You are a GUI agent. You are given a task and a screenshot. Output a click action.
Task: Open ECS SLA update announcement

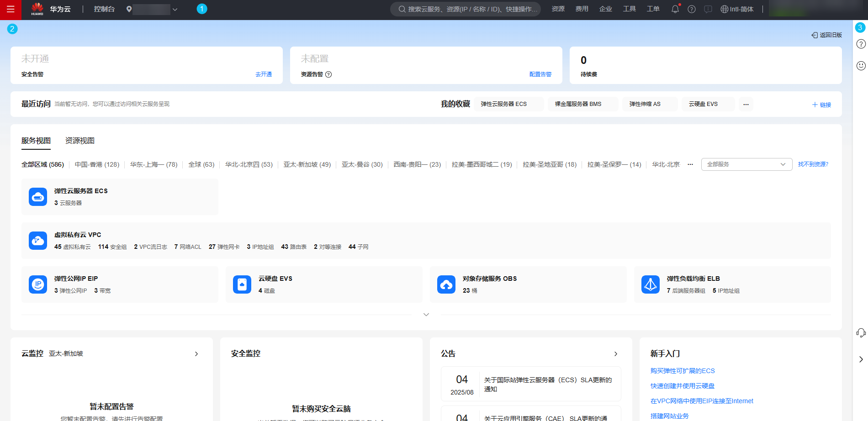[x=531, y=384]
